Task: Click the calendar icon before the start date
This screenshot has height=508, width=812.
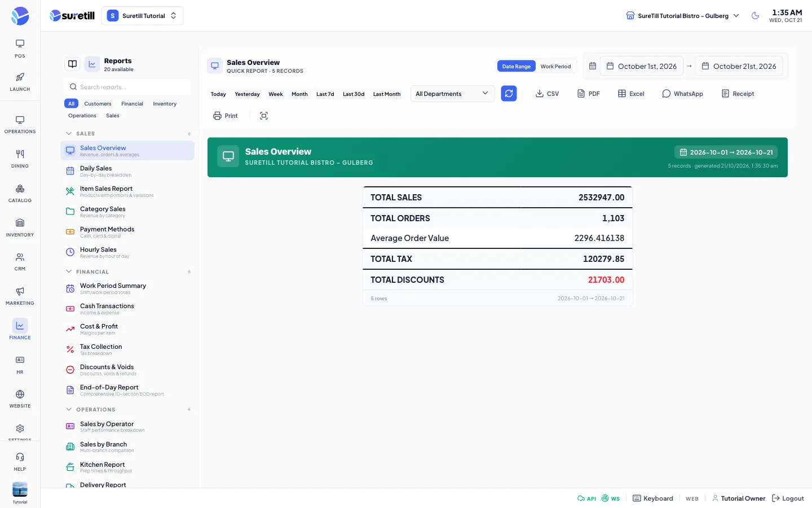Action: (593, 66)
